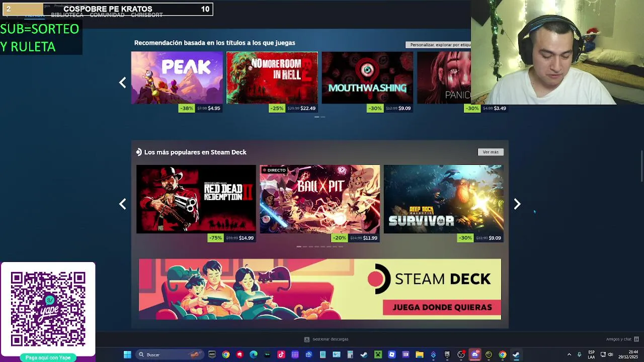The height and width of the screenshot is (362, 644).
Task: Click Gestionar descargas link
Action: click(x=330, y=339)
